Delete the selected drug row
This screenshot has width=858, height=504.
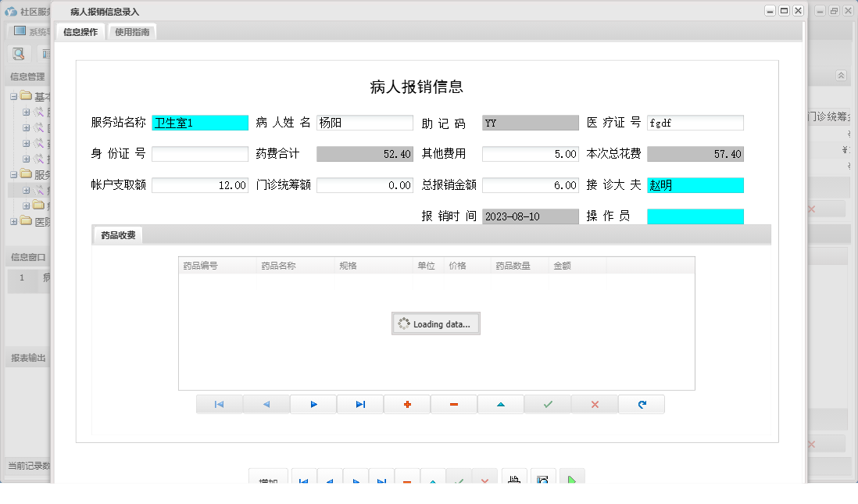(454, 404)
